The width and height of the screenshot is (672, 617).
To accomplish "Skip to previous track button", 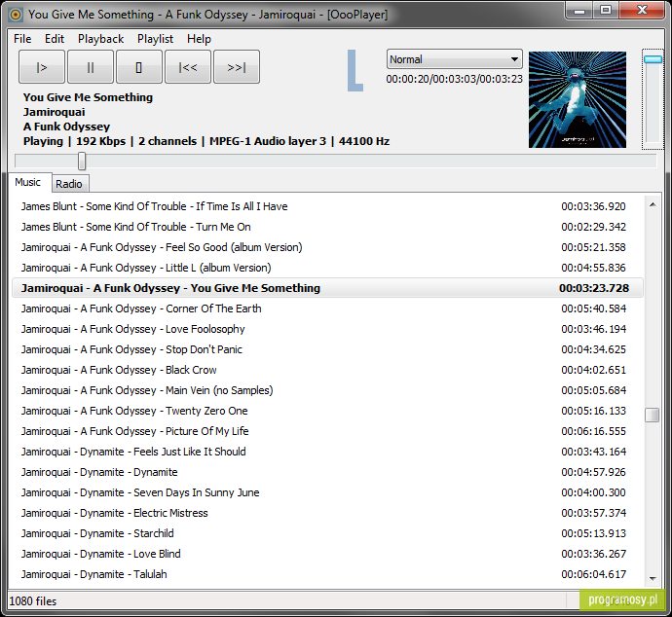I will [188, 67].
